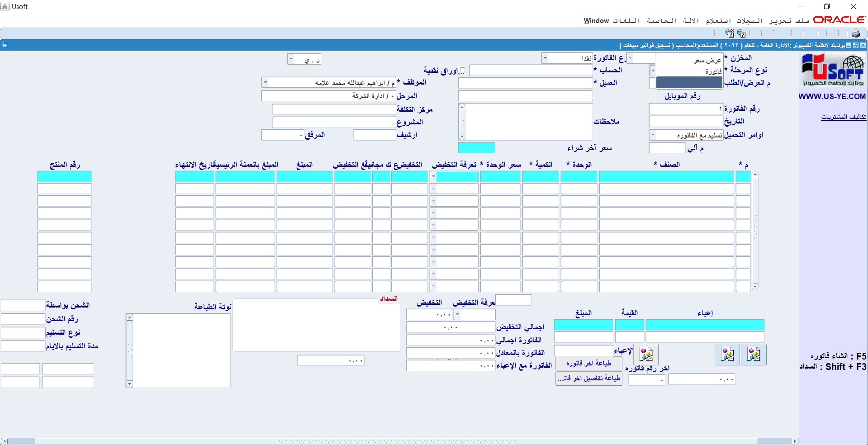The height and width of the screenshot is (445, 868).
Task: Open the Window menu
Action: click(596, 21)
